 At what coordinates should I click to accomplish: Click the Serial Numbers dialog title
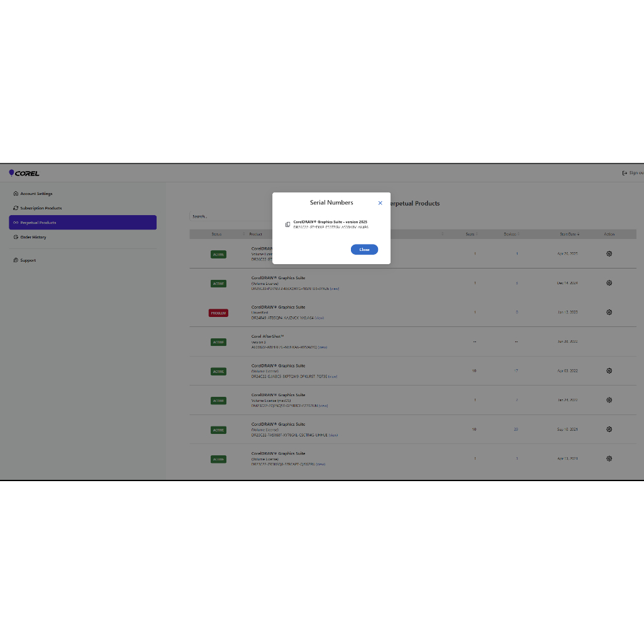[331, 203]
